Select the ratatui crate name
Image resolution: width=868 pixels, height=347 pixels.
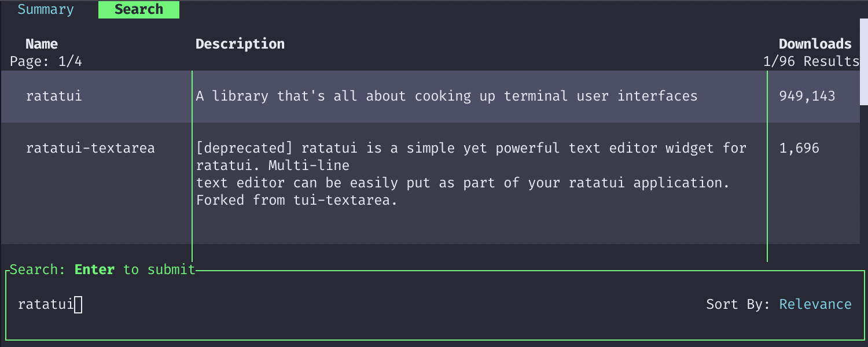[x=54, y=96]
